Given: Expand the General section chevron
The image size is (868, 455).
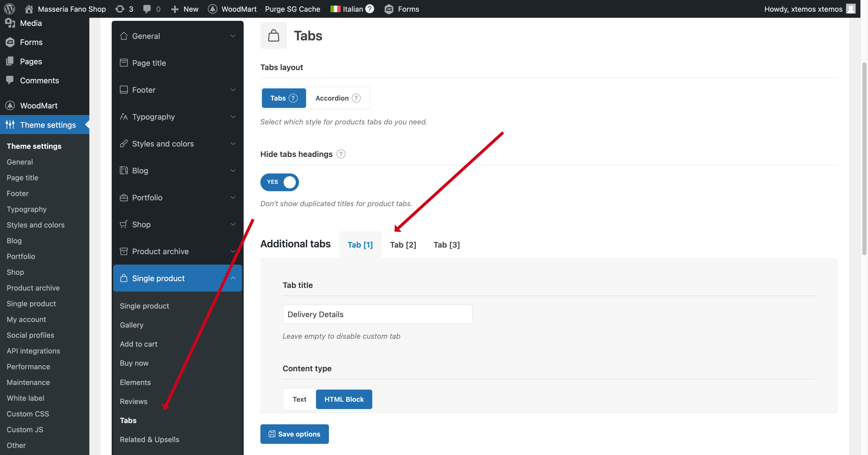Looking at the screenshot, I should point(233,36).
